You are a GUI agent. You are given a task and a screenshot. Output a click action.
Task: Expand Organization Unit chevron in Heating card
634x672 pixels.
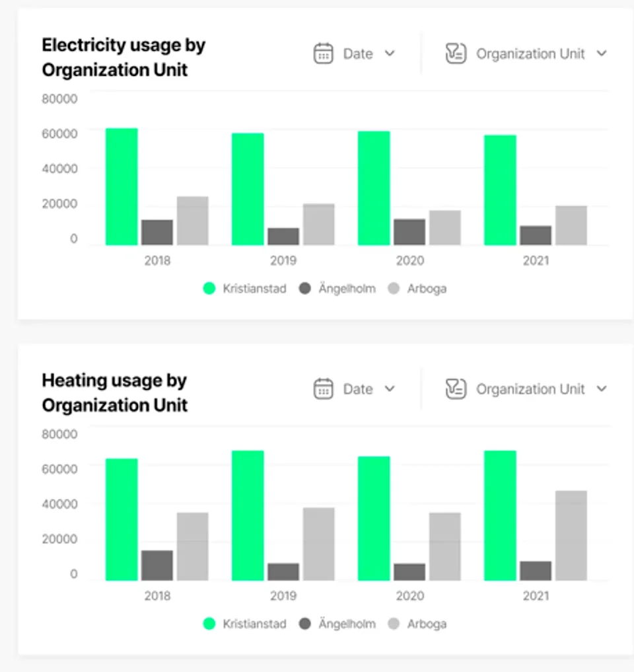coord(602,389)
